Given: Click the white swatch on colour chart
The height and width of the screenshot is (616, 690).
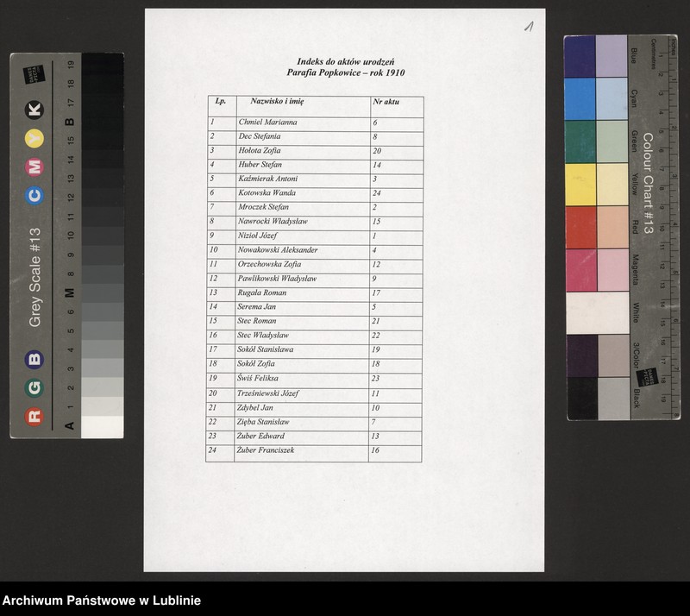Looking at the screenshot, I should click(598, 313).
